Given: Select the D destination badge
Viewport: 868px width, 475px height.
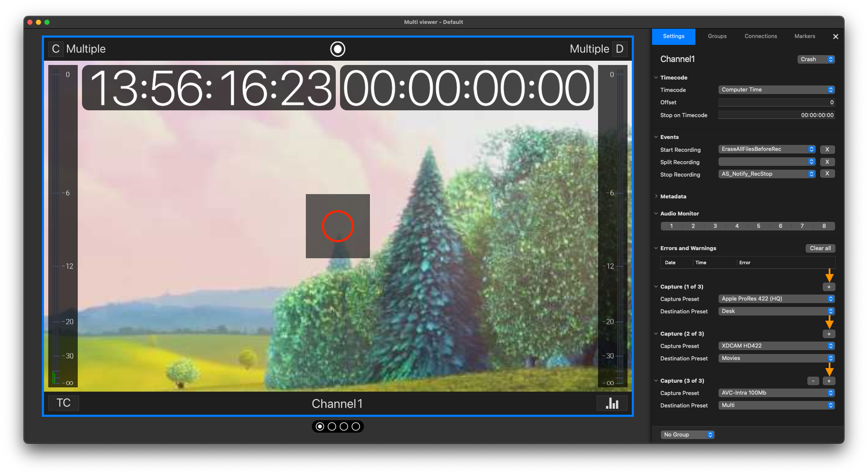Looking at the screenshot, I should pyautogui.click(x=619, y=49).
